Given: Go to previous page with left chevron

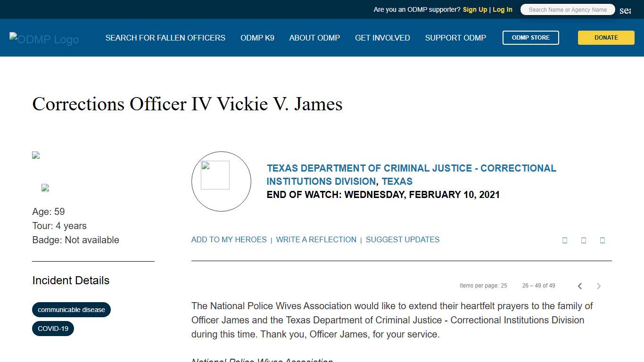Looking at the screenshot, I should pyautogui.click(x=579, y=286).
